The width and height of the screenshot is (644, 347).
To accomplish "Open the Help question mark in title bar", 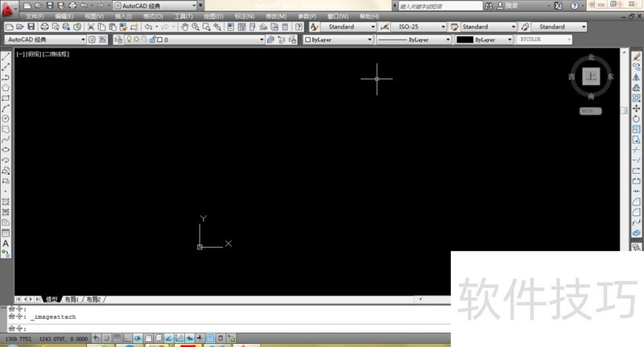I will (x=575, y=6).
